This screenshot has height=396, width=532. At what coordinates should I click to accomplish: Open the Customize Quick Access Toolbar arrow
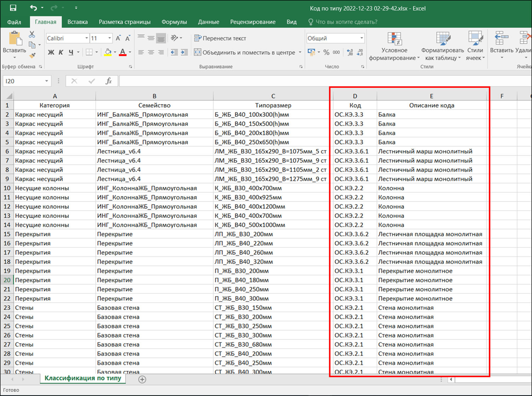76,8
